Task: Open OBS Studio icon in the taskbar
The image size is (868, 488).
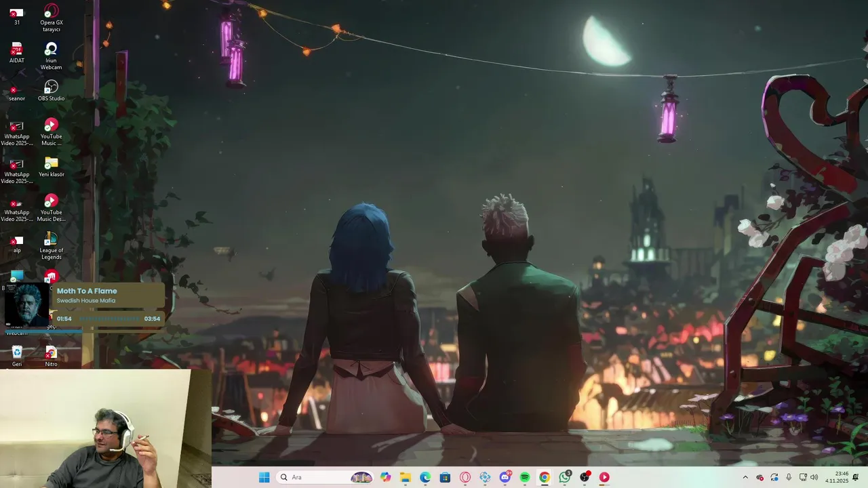Action: pyautogui.click(x=585, y=477)
